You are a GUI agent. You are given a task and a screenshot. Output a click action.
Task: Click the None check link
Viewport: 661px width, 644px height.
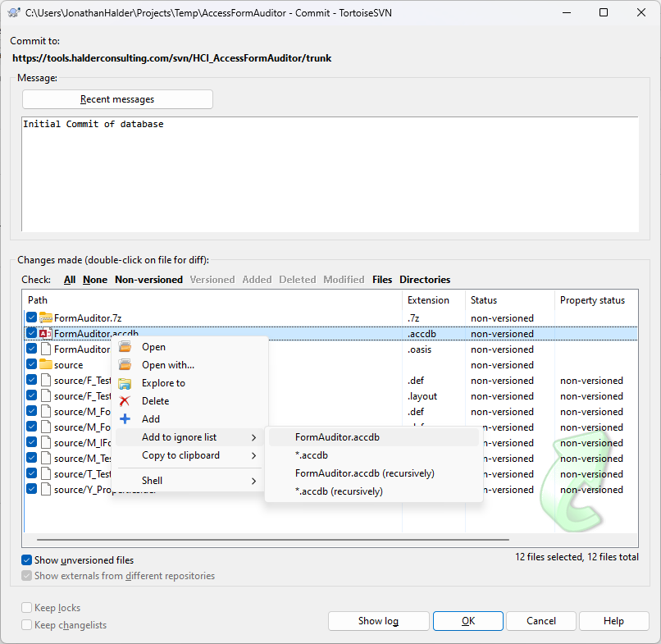95,280
